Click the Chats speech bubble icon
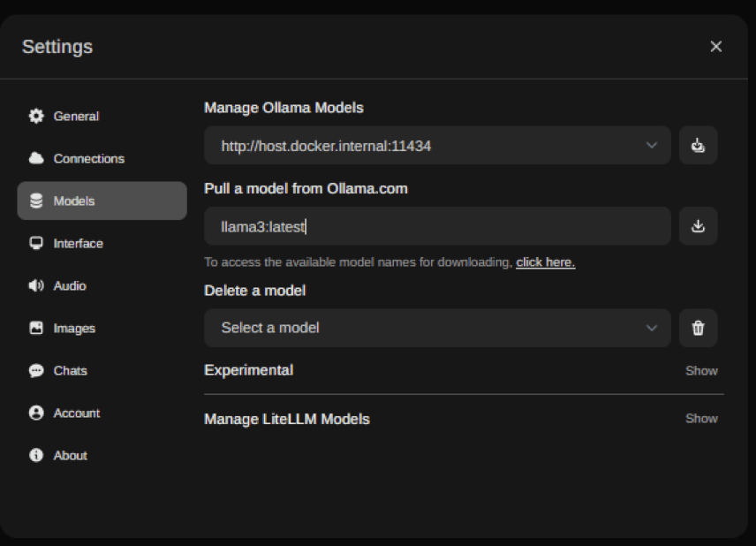This screenshot has width=756, height=546. coord(36,370)
